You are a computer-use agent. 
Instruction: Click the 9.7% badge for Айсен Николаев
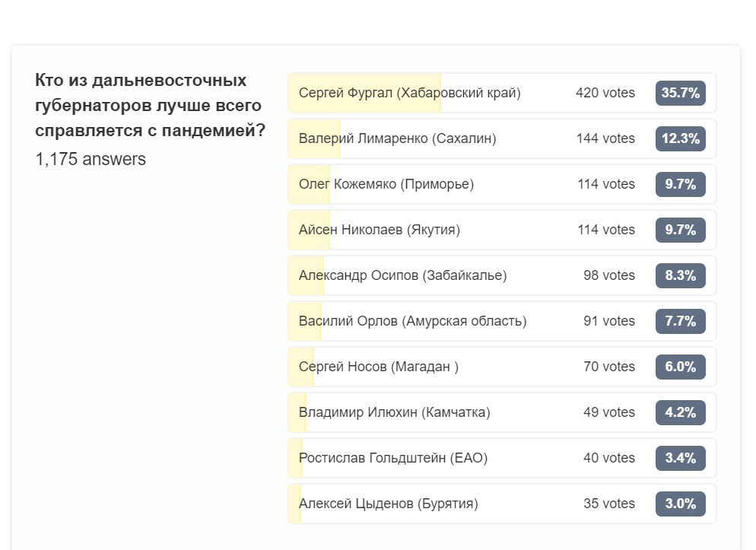[680, 230]
